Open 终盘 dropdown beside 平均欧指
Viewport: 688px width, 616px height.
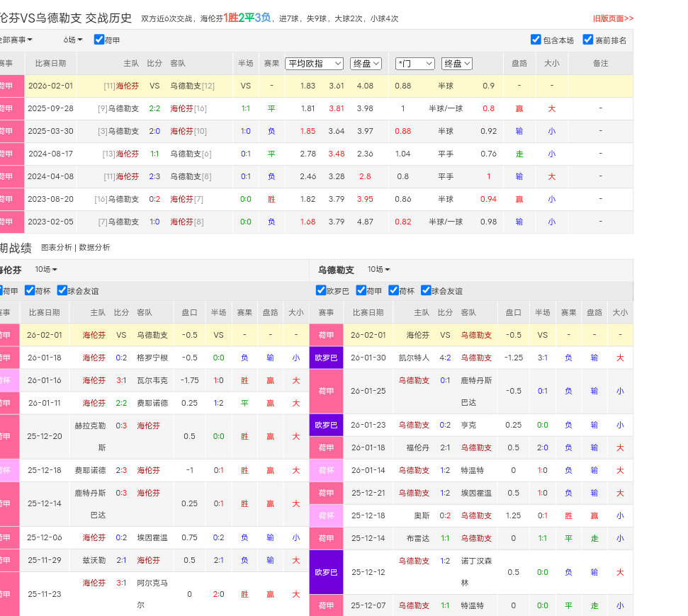click(366, 64)
